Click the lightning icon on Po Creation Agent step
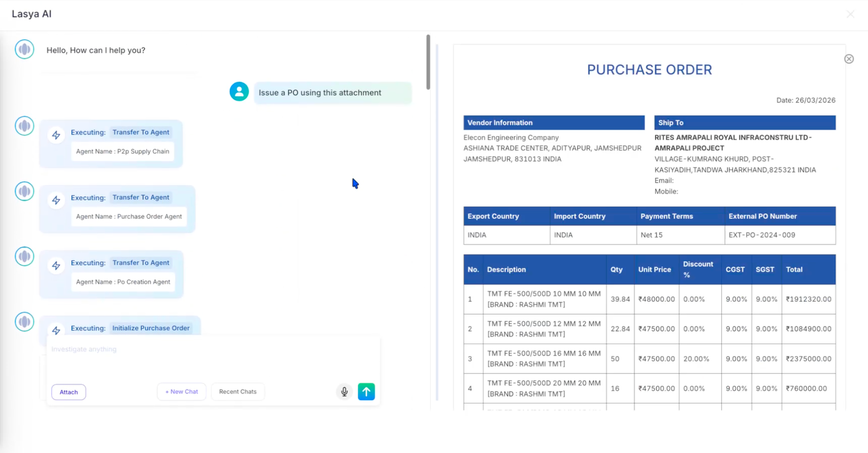 click(57, 265)
